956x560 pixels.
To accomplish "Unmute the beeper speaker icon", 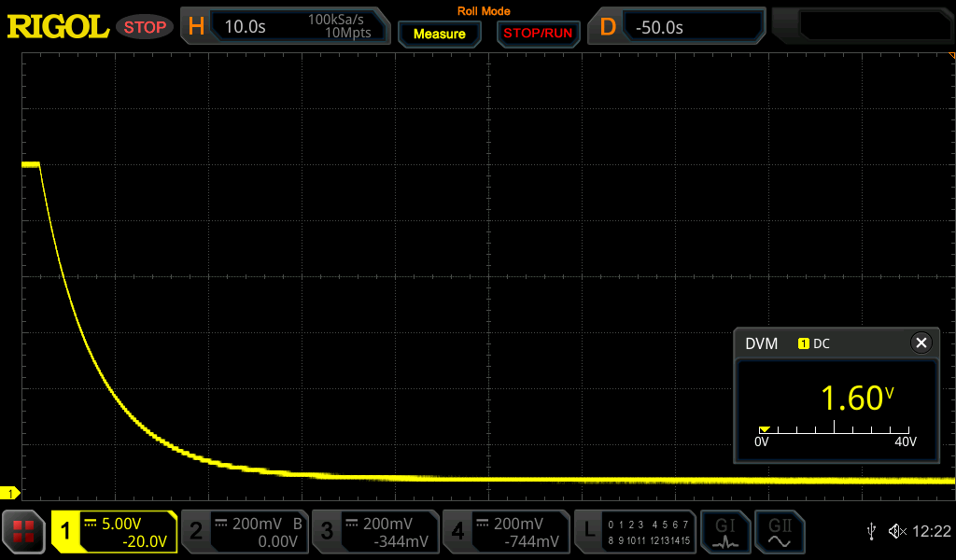I will [896, 532].
